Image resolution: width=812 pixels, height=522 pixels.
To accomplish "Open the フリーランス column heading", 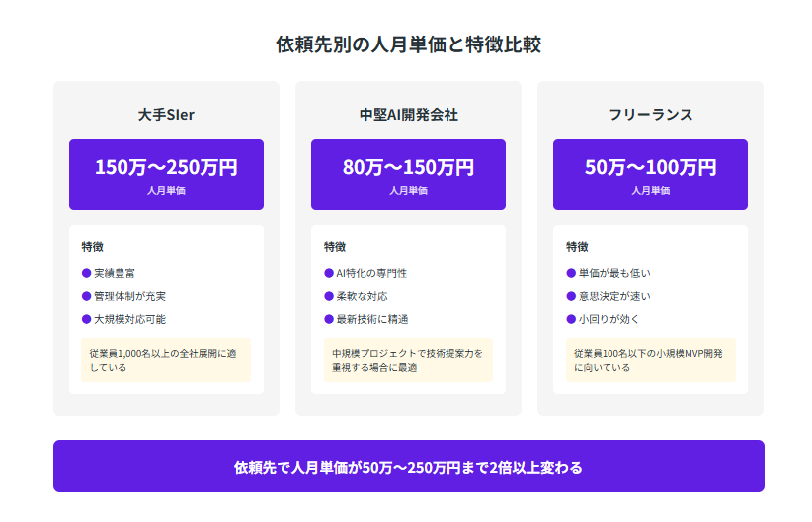I will point(650,115).
